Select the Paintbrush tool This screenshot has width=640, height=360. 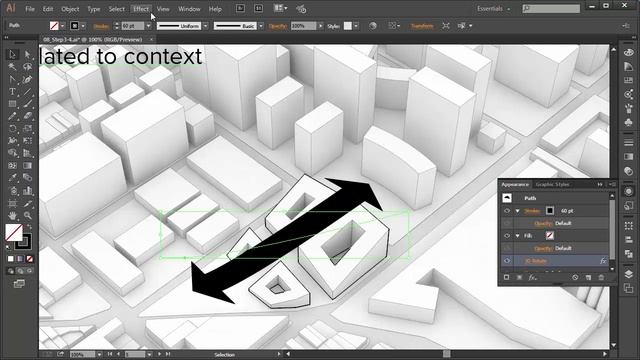click(x=27, y=104)
